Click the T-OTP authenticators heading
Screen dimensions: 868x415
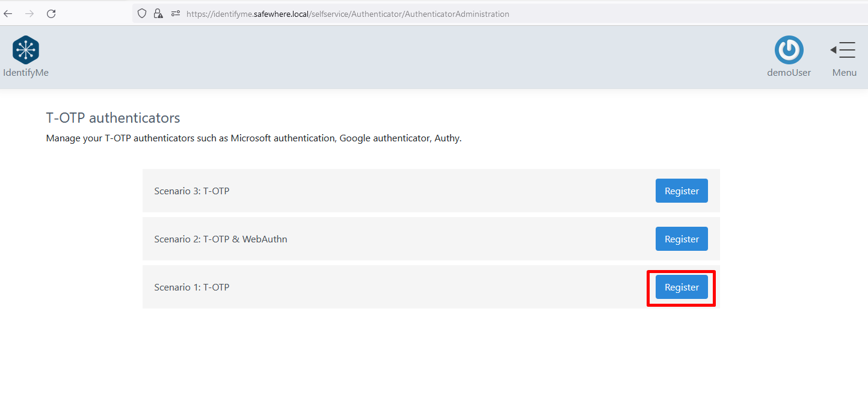point(113,118)
